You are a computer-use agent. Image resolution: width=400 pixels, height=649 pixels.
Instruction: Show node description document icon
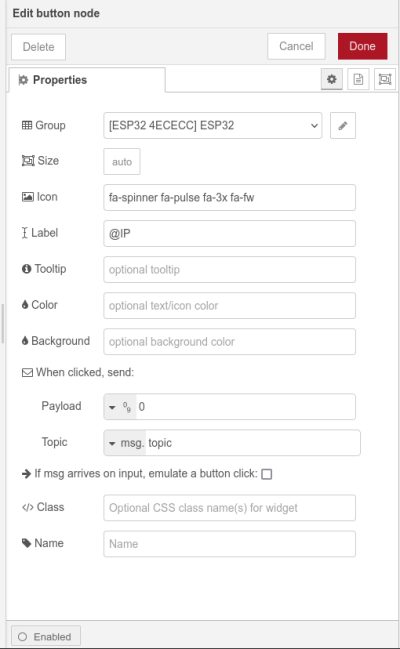coord(358,79)
